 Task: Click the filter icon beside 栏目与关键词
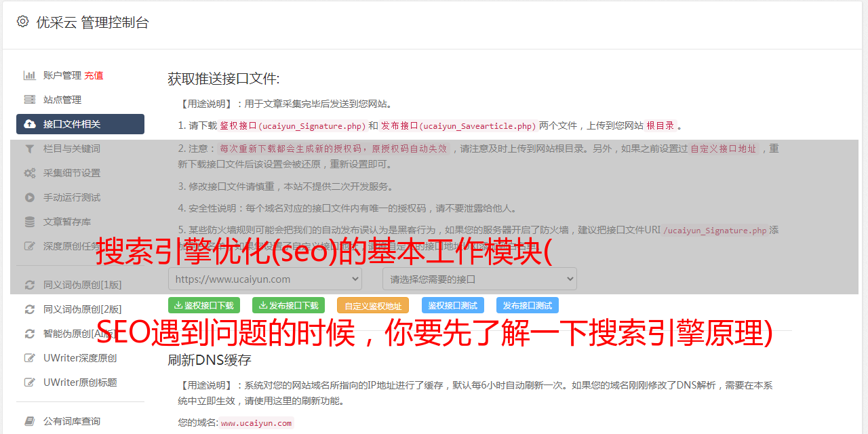click(30, 149)
